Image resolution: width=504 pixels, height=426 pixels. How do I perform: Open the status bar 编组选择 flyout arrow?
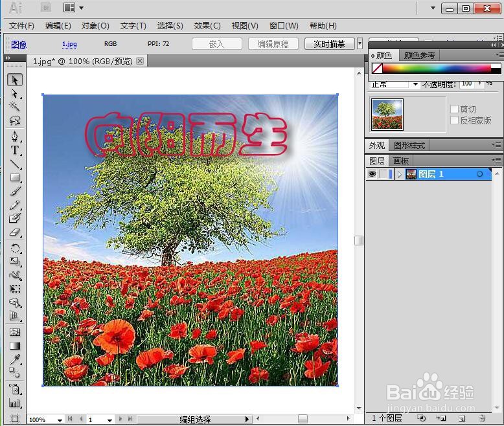point(247,420)
